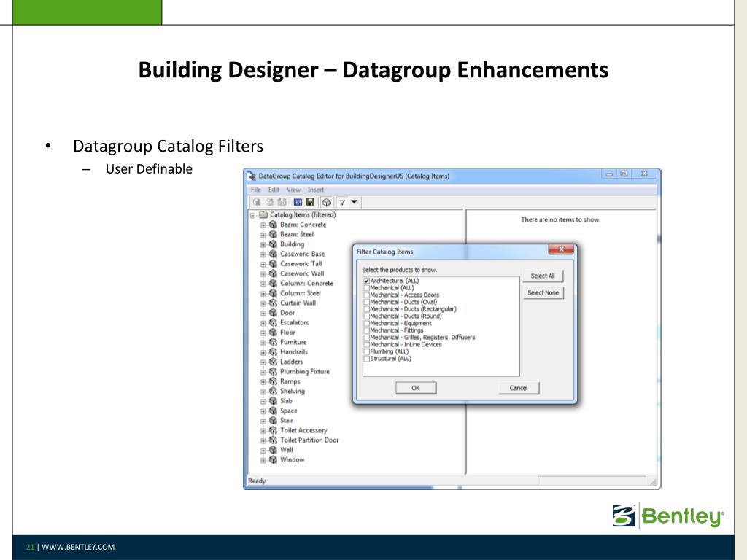This screenshot has width=747, height=560.
Task: Click the cube catalog item toolbar icon
Action: 326,203
